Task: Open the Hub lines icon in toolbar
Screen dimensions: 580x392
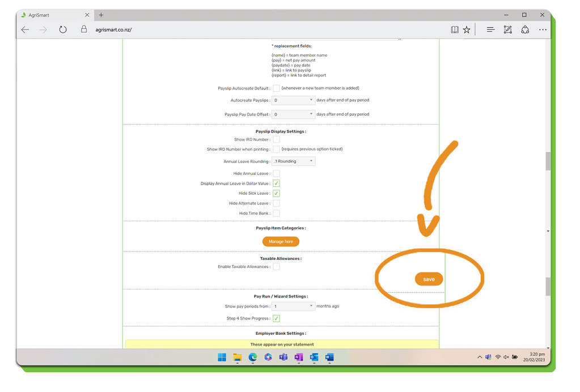Action: coord(490,29)
